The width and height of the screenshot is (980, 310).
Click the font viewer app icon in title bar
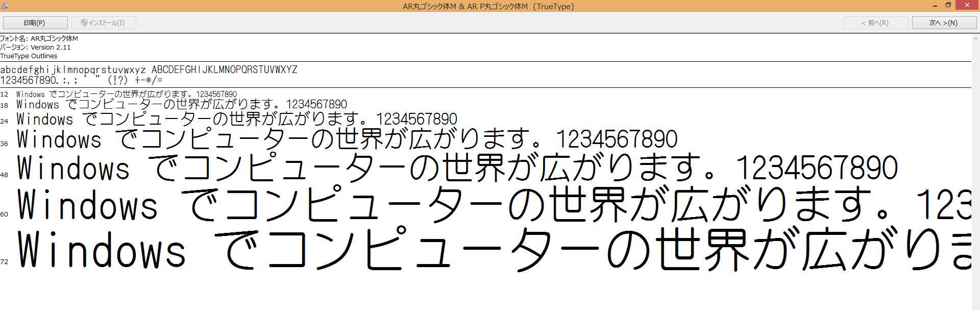(x=5, y=6)
